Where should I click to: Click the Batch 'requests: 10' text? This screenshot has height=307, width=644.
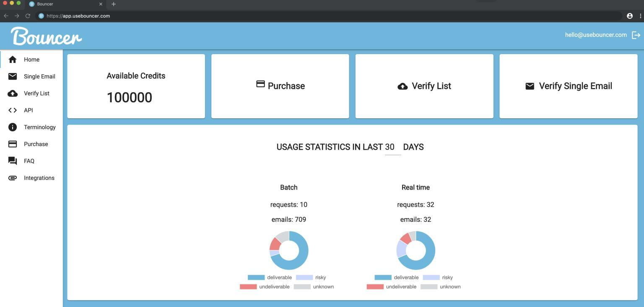coord(289,205)
